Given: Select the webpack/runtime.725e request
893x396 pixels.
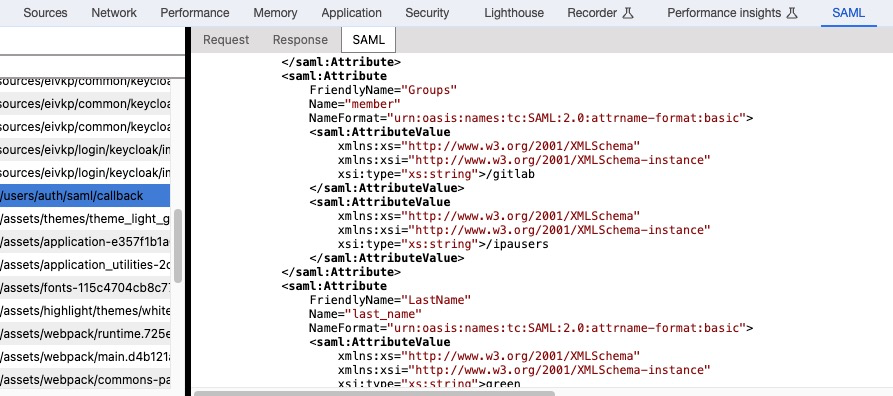Looking at the screenshot, I should (85, 333).
